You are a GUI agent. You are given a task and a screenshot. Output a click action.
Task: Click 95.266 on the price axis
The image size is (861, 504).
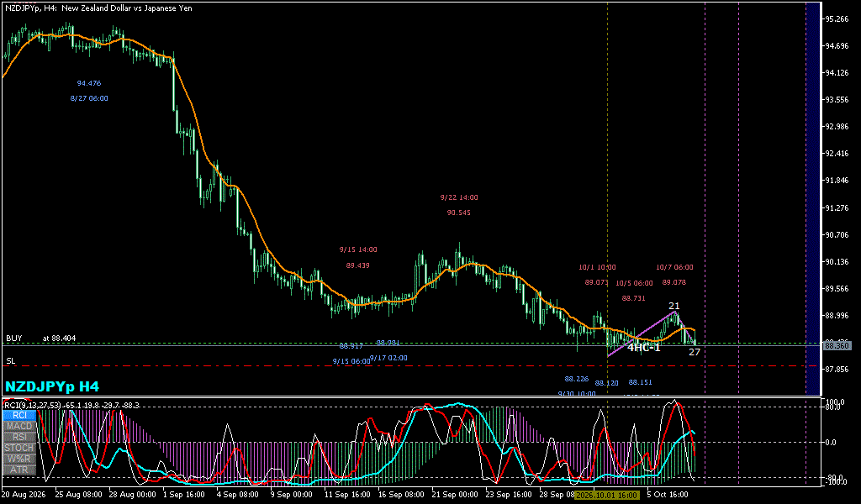(x=837, y=19)
